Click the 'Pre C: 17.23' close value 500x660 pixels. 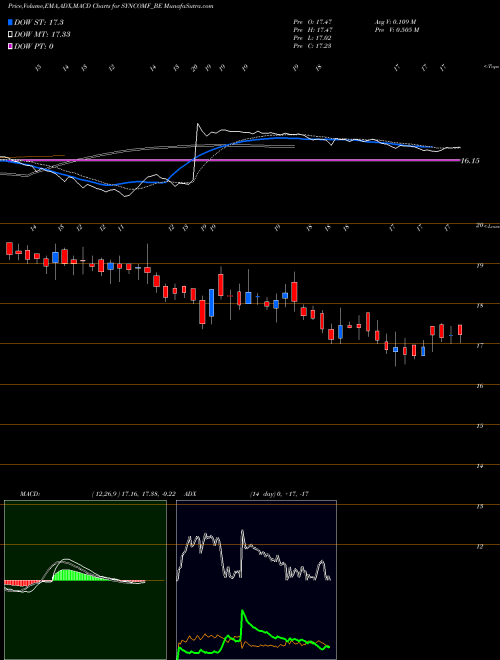point(313,46)
